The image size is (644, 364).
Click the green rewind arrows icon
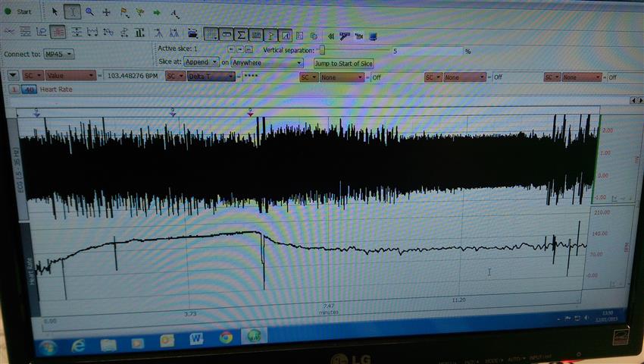point(331,35)
